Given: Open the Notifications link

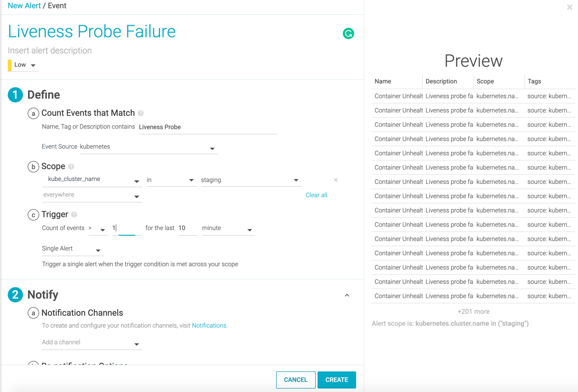Looking at the screenshot, I should pos(209,326).
